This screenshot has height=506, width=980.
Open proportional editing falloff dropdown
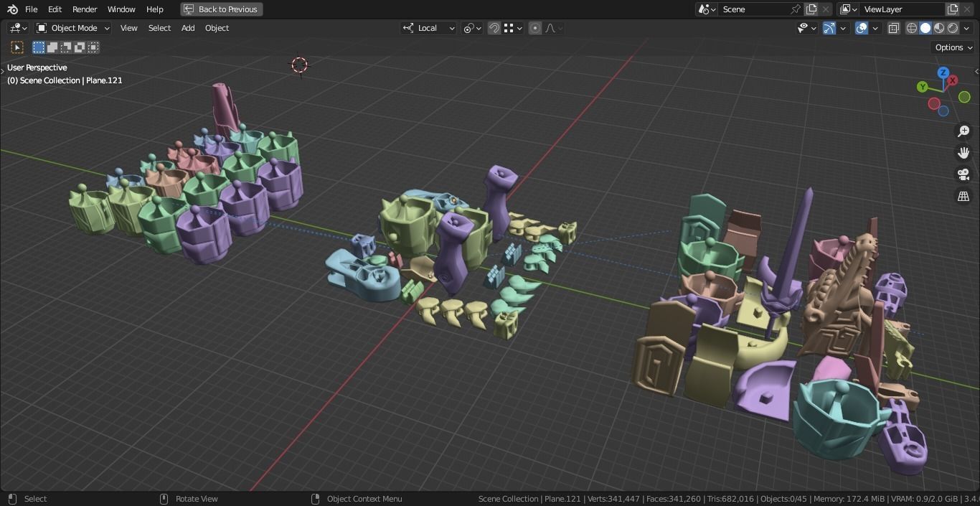click(x=554, y=28)
